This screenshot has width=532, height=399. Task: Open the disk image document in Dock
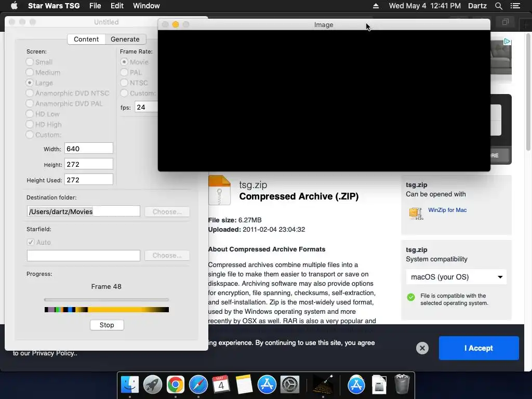tap(379, 385)
